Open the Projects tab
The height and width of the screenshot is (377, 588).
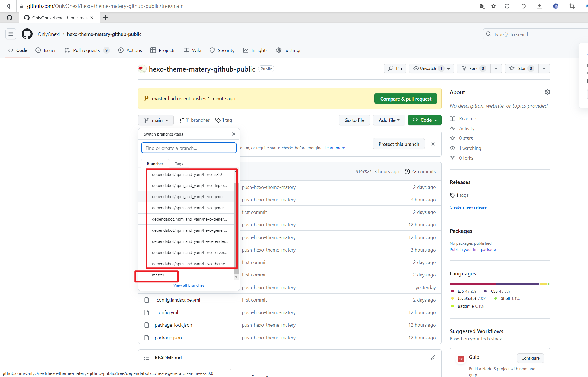click(163, 50)
